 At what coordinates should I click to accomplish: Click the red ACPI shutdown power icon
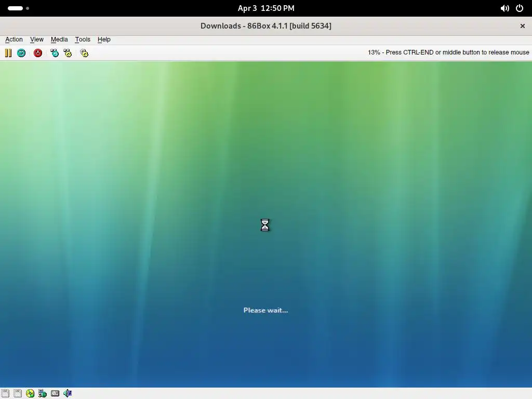(37, 53)
